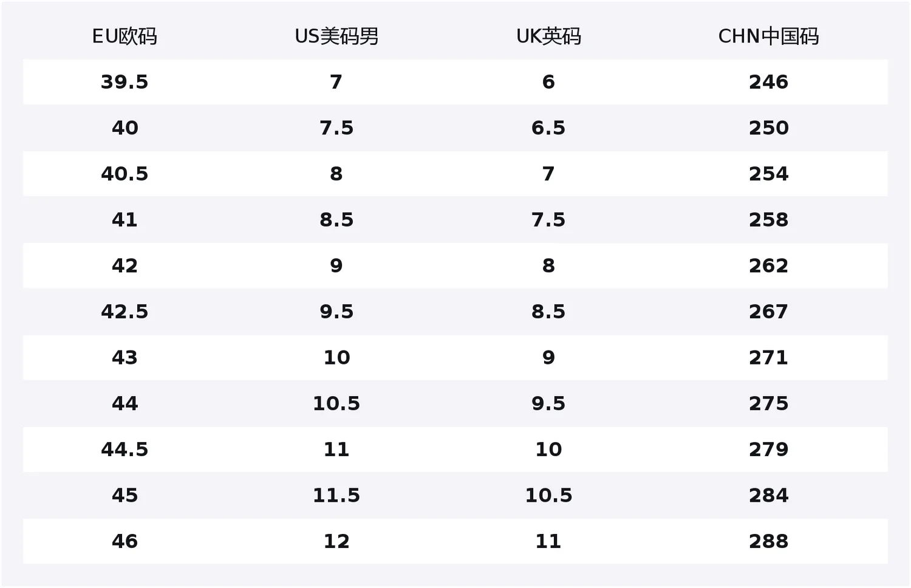911x588 pixels.
Task: Click the US美码男 column header
Action: pos(336,36)
